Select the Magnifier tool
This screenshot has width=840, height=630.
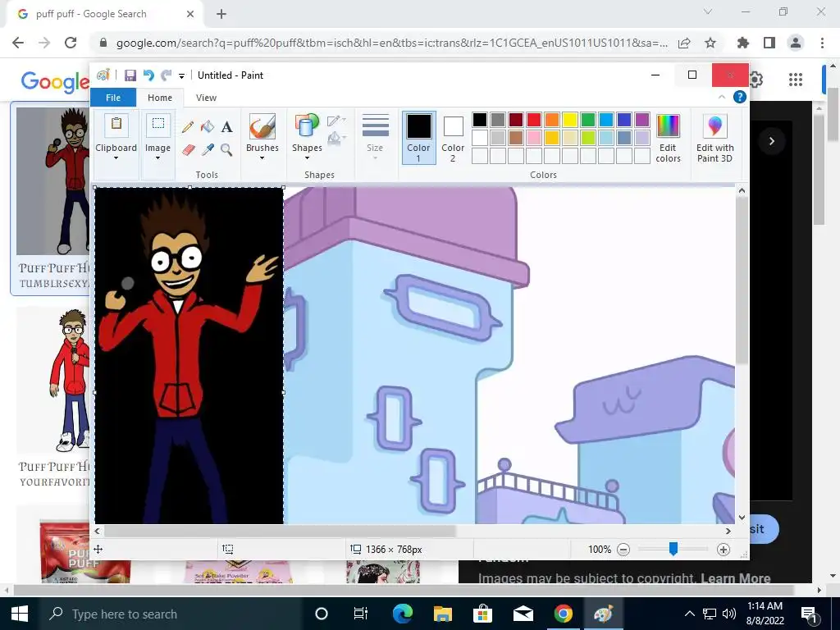pyautogui.click(x=226, y=149)
